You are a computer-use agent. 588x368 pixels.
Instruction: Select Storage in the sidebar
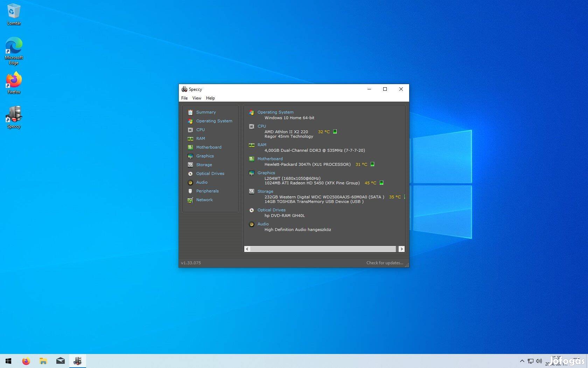pyautogui.click(x=204, y=165)
